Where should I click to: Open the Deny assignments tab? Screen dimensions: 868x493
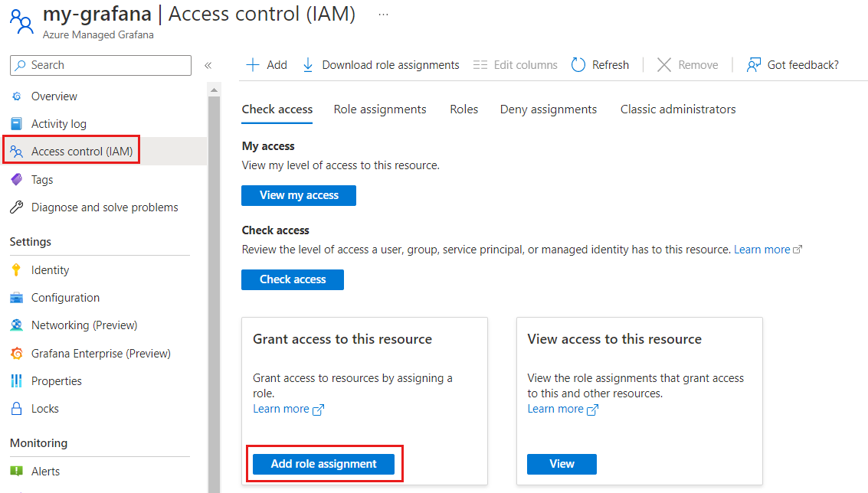pos(548,109)
